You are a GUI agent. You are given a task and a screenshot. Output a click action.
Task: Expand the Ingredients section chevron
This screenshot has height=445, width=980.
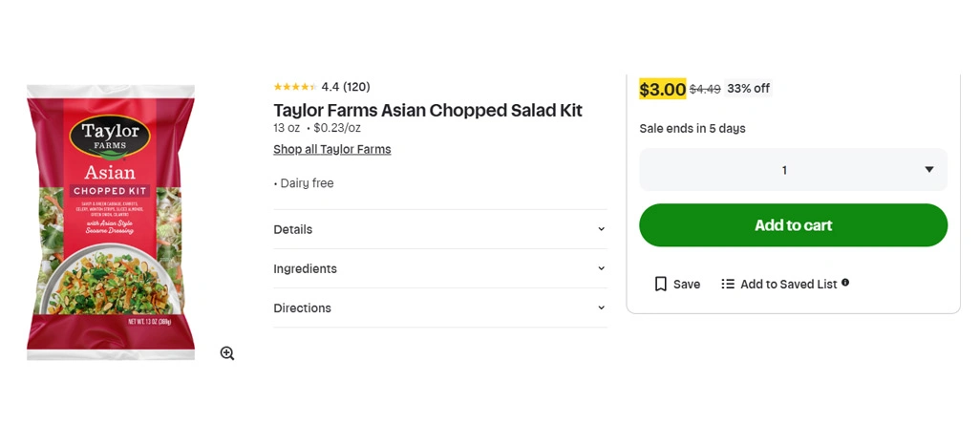[x=601, y=268]
